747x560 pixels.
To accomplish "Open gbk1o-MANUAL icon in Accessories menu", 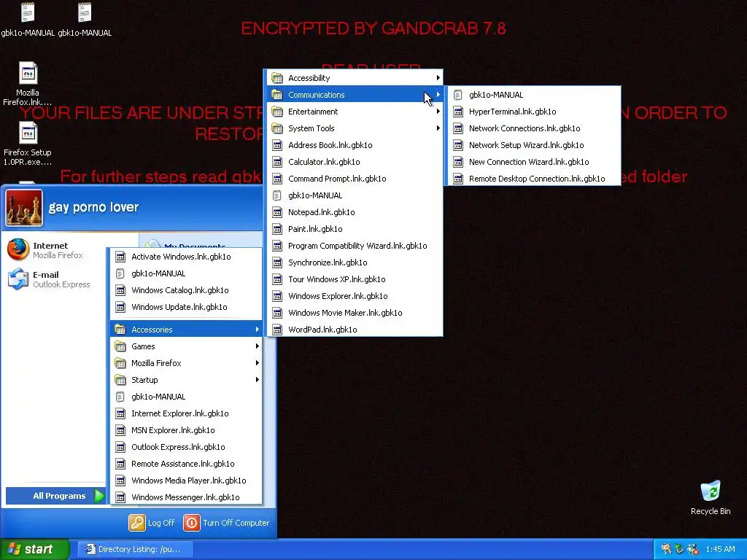I will (277, 195).
